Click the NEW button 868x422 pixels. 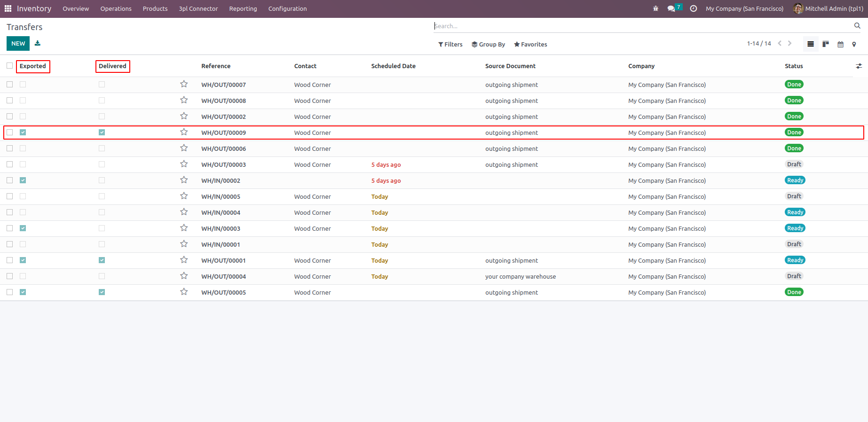18,43
